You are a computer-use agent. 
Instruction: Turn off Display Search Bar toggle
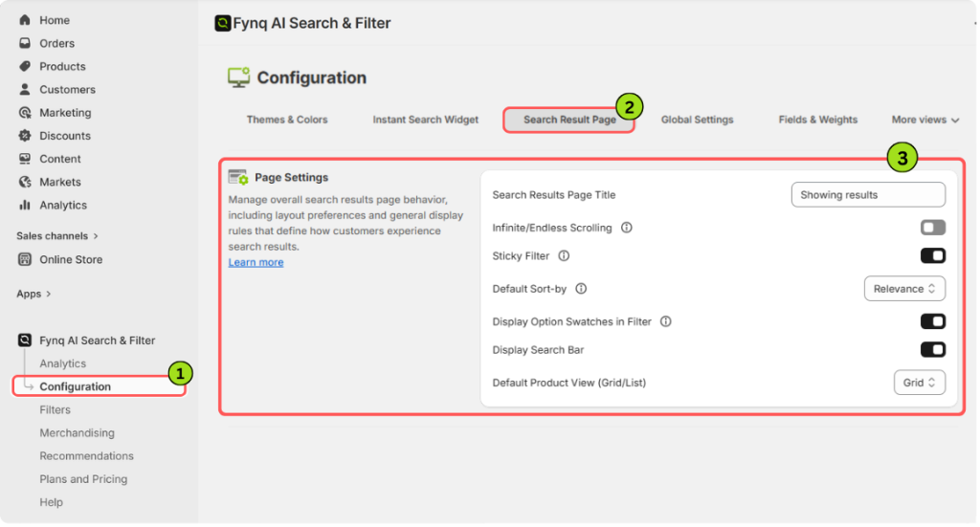pyautogui.click(x=932, y=350)
